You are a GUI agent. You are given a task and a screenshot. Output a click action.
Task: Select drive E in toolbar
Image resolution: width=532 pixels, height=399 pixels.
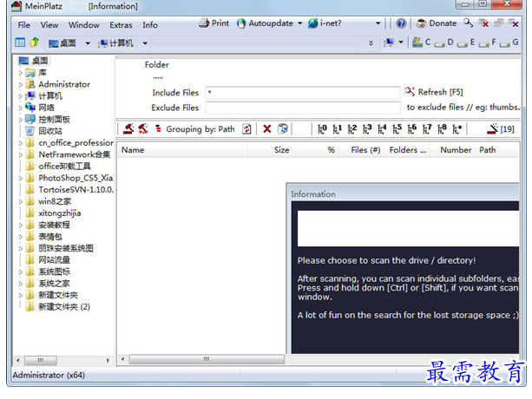pyautogui.click(x=466, y=43)
